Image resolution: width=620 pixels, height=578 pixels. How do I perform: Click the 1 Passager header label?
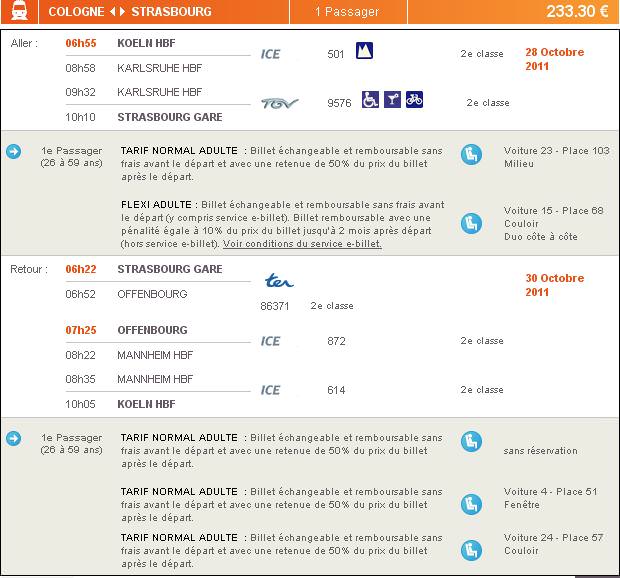pos(347,11)
